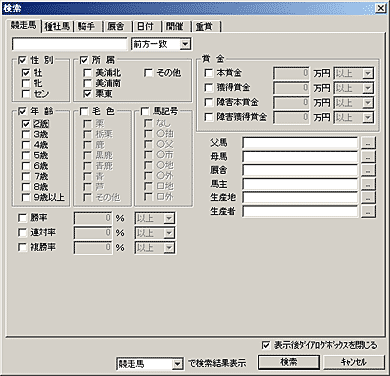390x376 pixels.
Task: Go to the 日付 tab
Action: pos(145,26)
